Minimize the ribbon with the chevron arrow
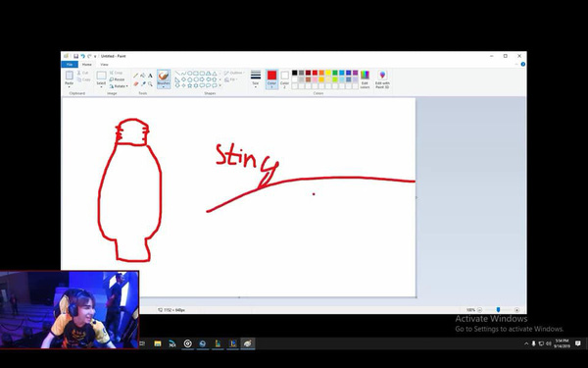The height and width of the screenshot is (368, 588). pos(516,64)
